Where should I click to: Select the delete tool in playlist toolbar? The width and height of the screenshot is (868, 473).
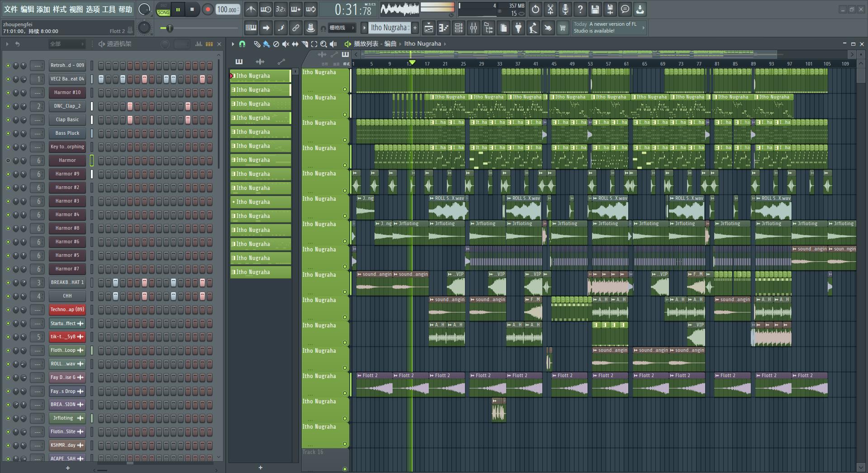coord(276,44)
